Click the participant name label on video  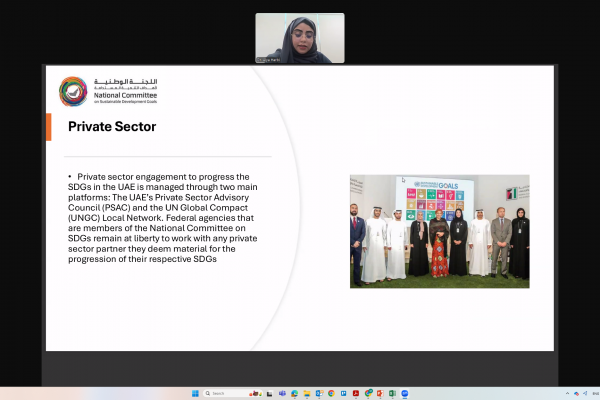(269, 60)
